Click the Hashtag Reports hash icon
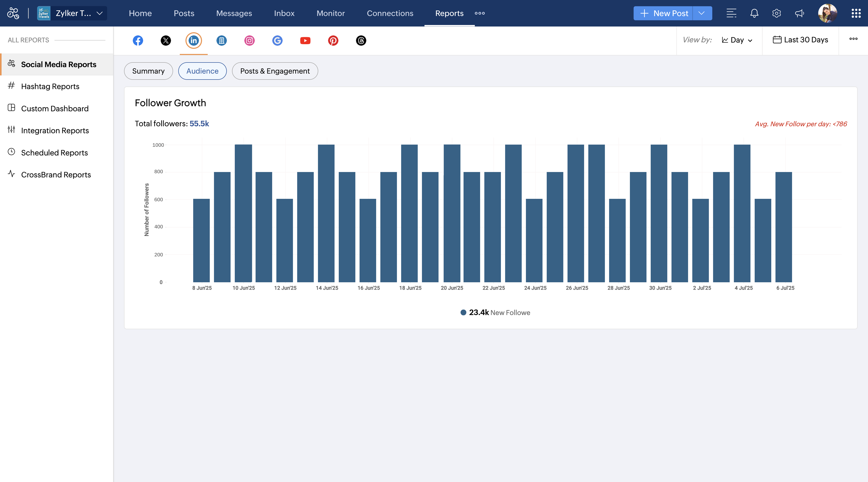The width and height of the screenshot is (868, 482). (11, 85)
